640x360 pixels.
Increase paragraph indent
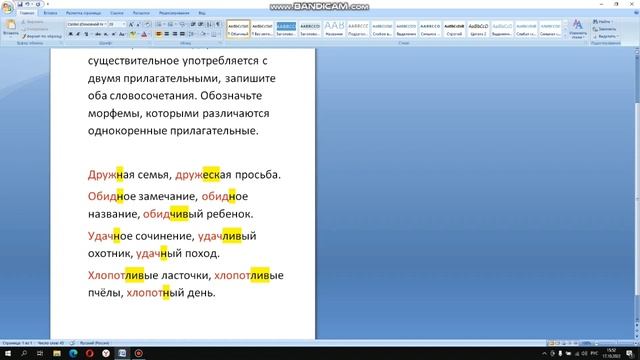[201, 24]
